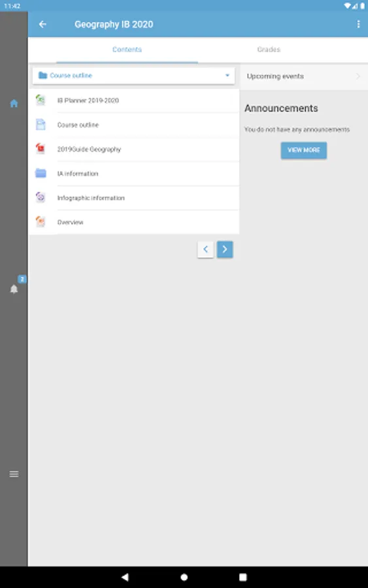Go to home via sidebar house icon

pyautogui.click(x=14, y=103)
